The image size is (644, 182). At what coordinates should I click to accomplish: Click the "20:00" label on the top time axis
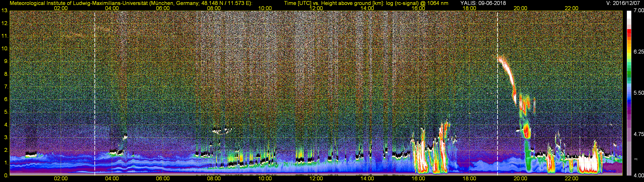[x=520, y=8]
